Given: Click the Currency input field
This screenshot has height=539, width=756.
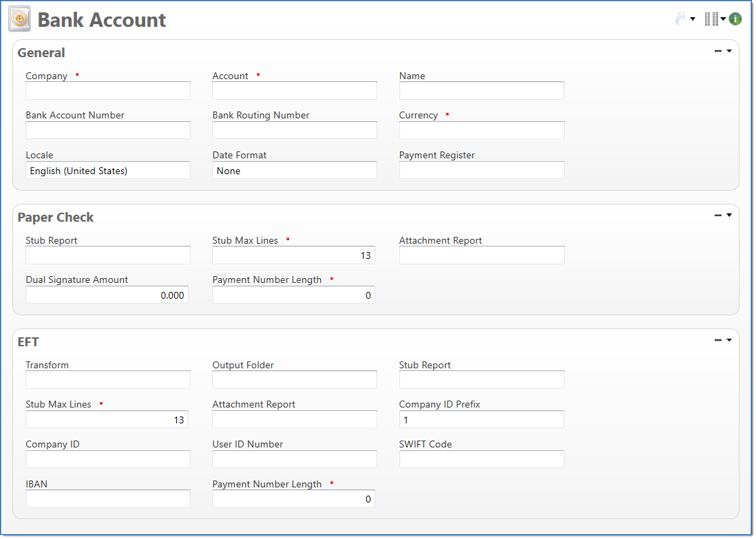Looking at the screenshot, I should tap(481, 130).
